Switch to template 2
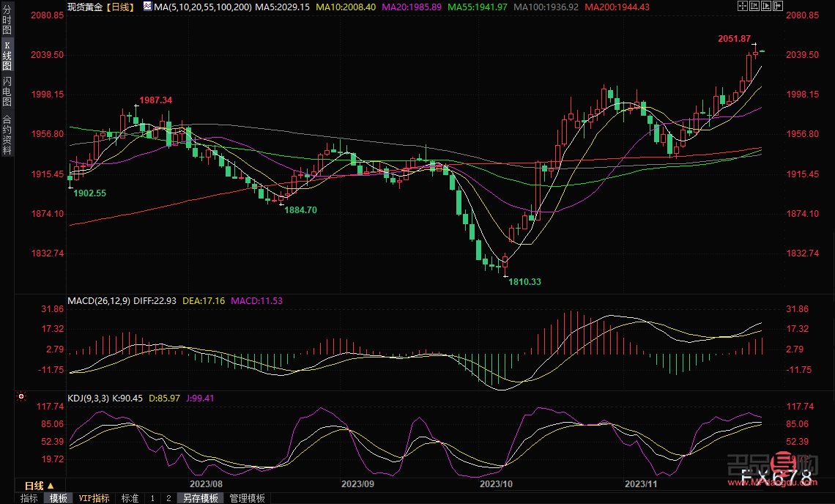Image resolution: width=835 pixels, height=504 pixels. pos(168,498)
